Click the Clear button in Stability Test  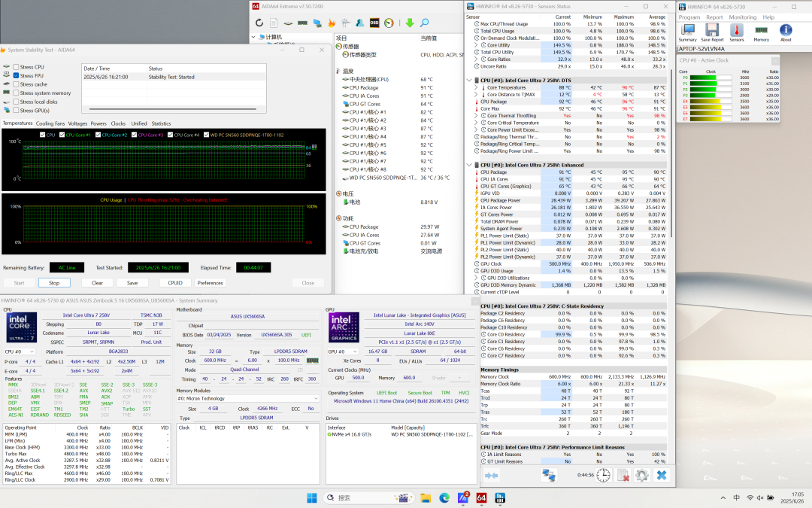coord(97,283)
